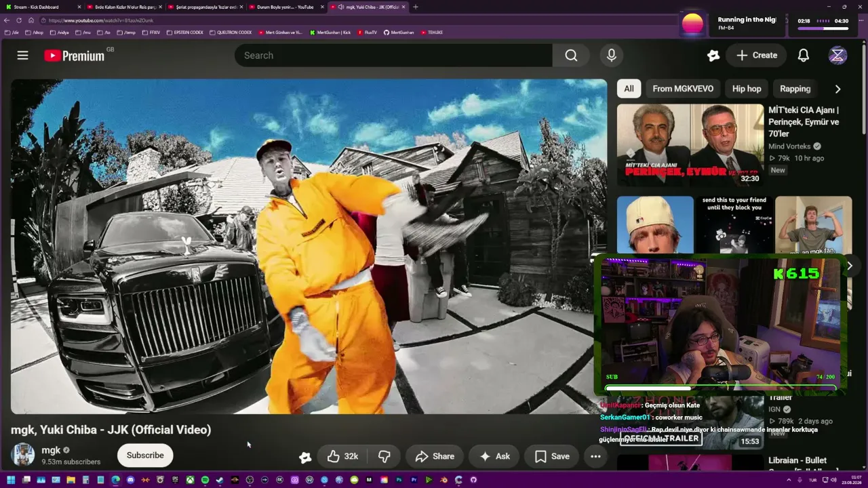Click the Running in the Night progress bar

click(823, 29)
